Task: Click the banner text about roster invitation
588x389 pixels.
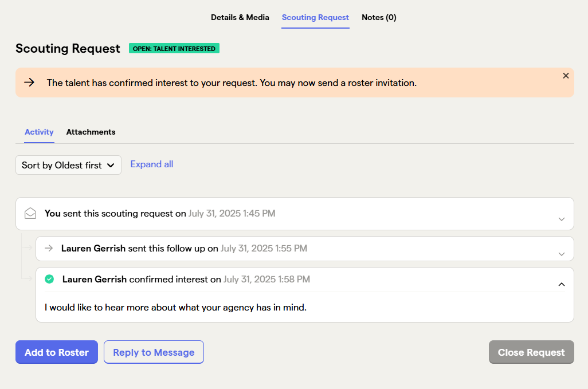Action: (232, 82)
